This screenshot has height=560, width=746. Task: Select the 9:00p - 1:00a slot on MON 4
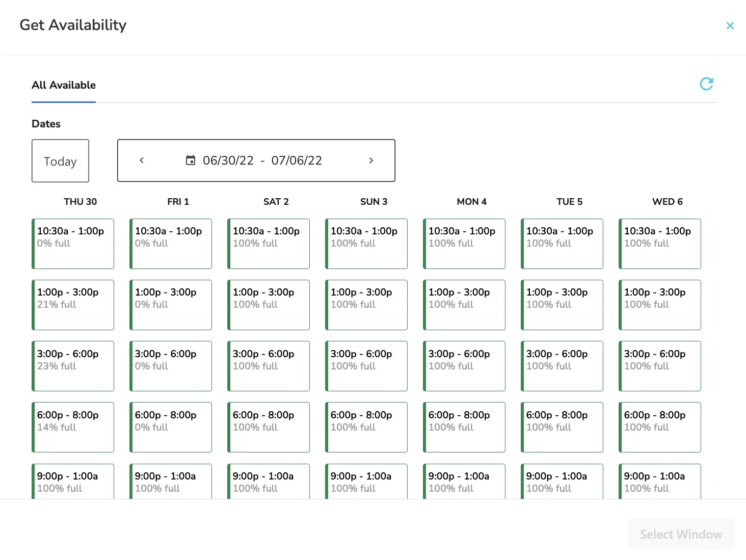[x=464, y=481]
